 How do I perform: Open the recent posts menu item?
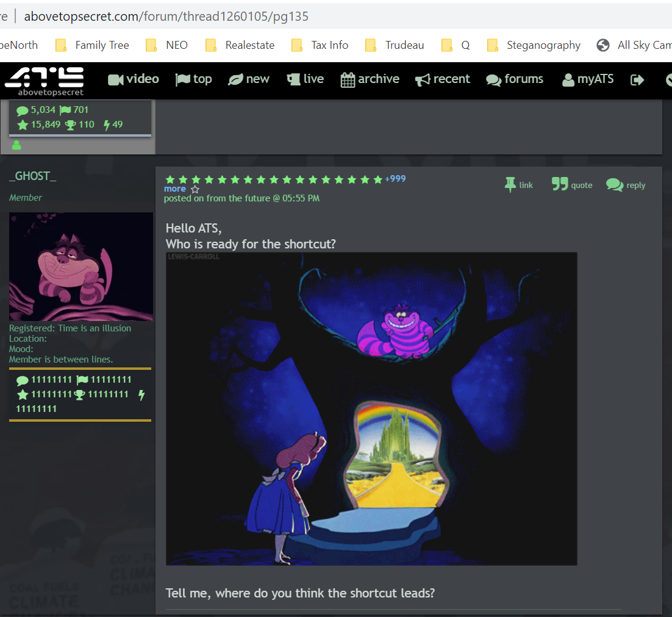coord(442,79)
